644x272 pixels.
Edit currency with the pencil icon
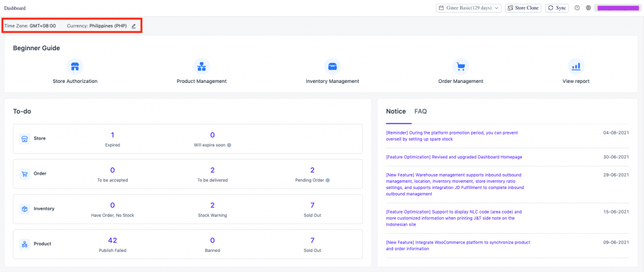pyautogui.click(x=133, y=26)
